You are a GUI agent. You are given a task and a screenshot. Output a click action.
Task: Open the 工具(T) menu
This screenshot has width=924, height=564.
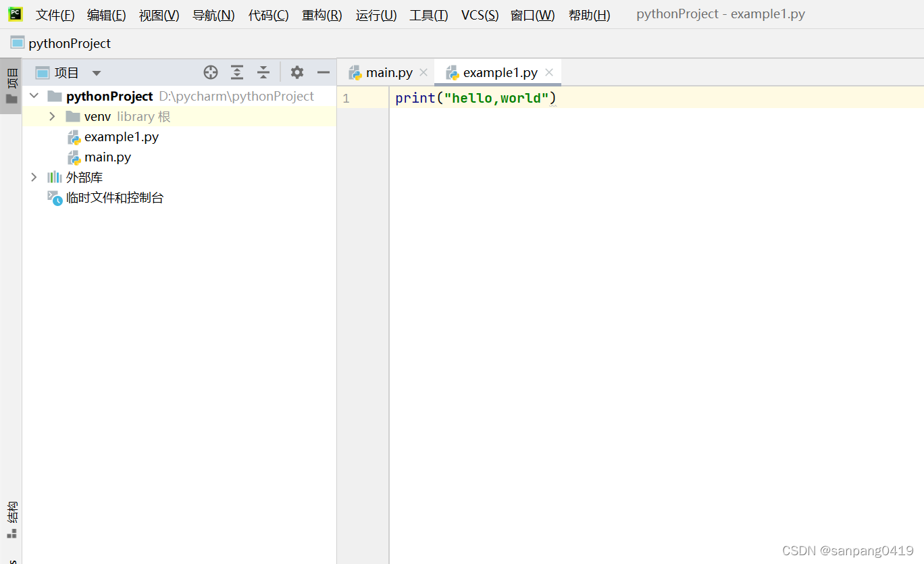428,15
